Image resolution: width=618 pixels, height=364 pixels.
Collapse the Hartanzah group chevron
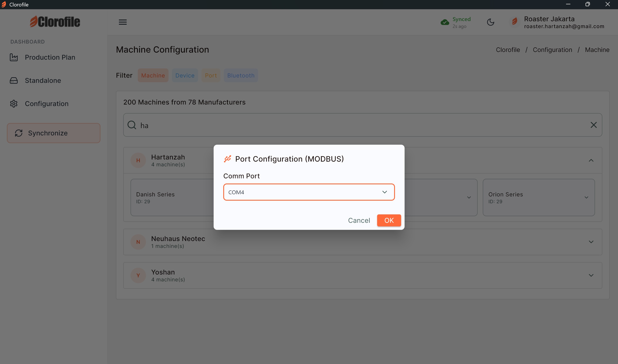pyautogui.click(x=591, y=160)
